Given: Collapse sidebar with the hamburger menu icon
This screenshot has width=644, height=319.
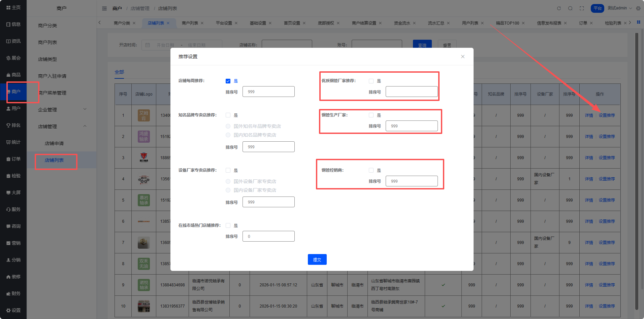Looking at the screenshot, I should coord(104,8).
